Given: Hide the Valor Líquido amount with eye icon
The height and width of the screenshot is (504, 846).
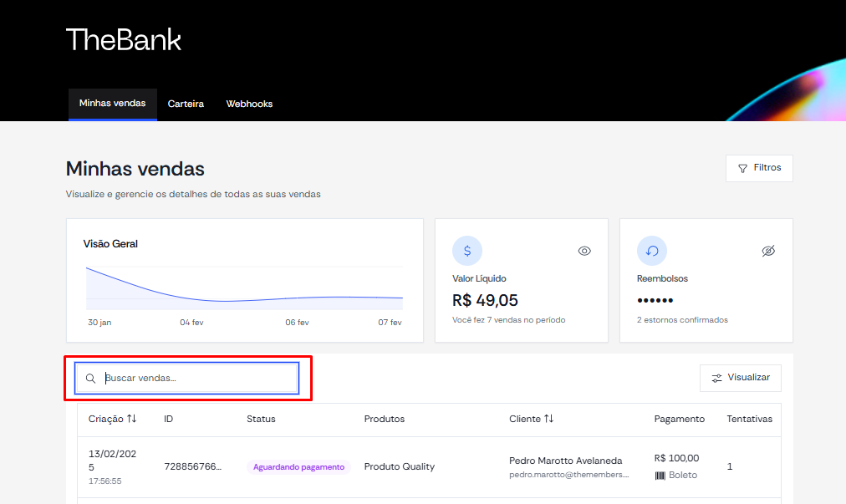Looking at the screenshot, I should click(584, 251).
